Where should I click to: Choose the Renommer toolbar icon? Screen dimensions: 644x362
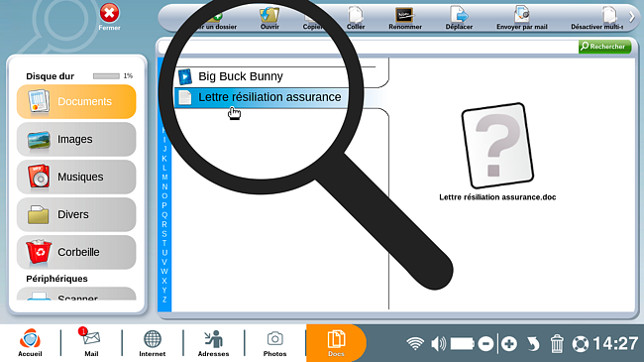405,18
